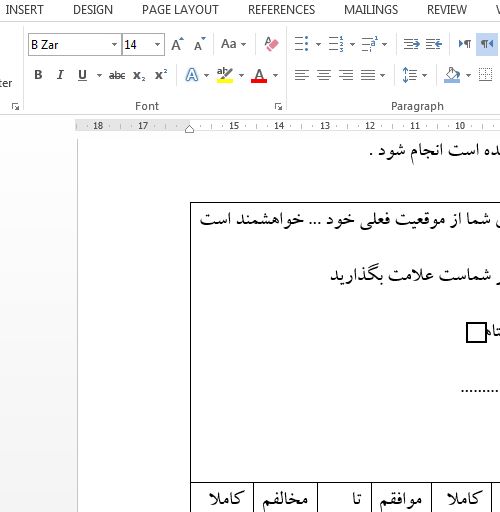This screenshot has height=512, width=500.
Task: Center the text
Action: (324, 75)
